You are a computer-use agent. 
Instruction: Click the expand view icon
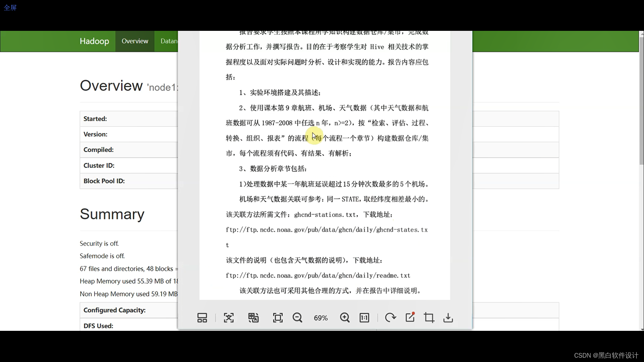pyautogui.click(x=229, y=317)
